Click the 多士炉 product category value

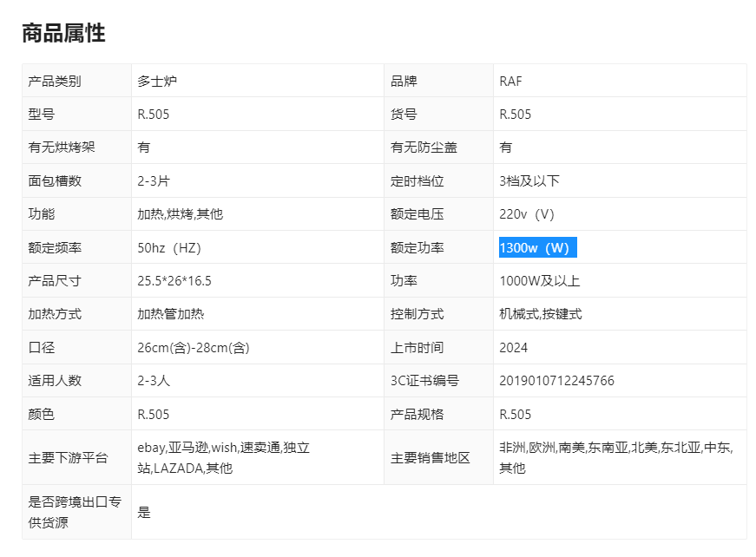pyautogui.click(x=157, y=82)
